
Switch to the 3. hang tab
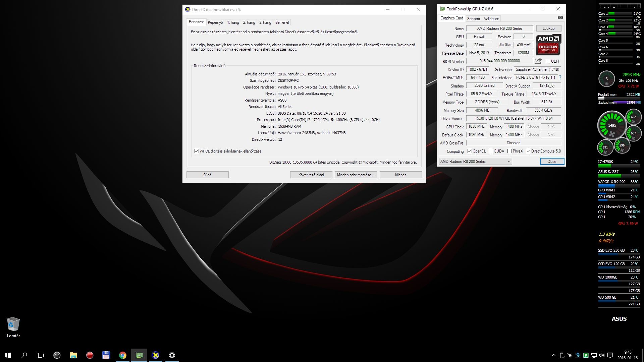pyautogui.click(x=265, y=22)
